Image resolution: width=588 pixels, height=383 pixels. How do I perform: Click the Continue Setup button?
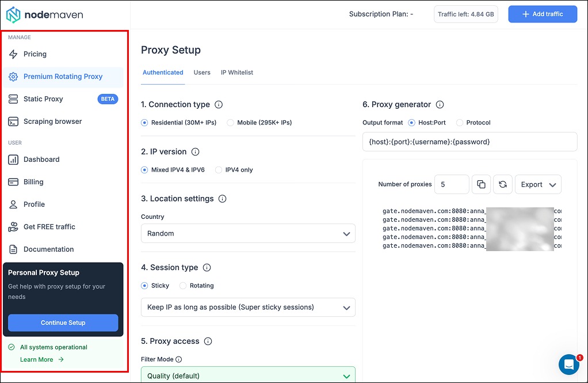pyautogui.click(x=63, y=323)
